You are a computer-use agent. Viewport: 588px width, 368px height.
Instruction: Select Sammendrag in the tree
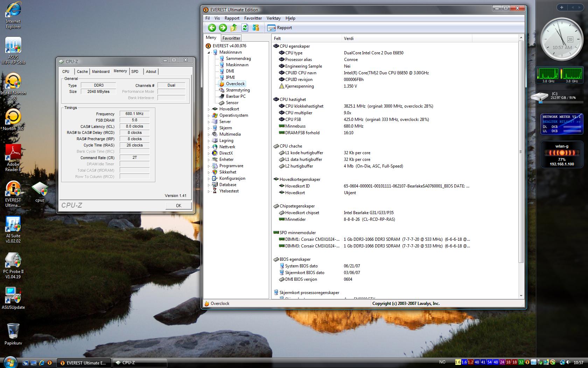tap(238, 59)
